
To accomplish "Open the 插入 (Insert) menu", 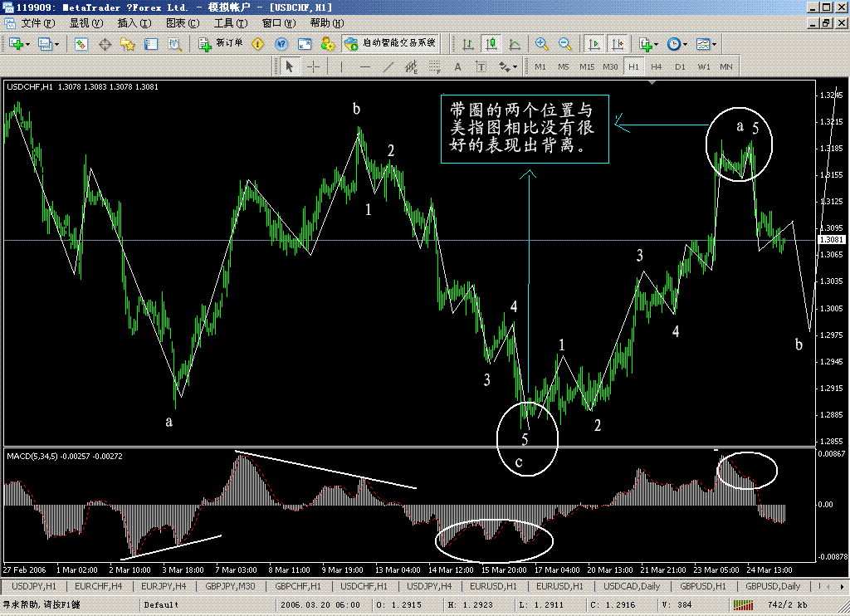I will click(x=134, y=23).
